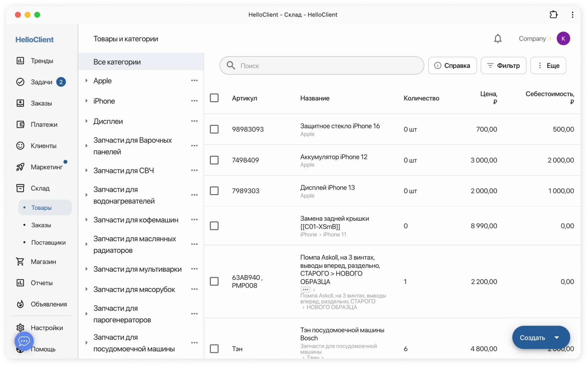588x366 pixels.
Task: Click the Фильтр button
Action: [x=503, y=66]
